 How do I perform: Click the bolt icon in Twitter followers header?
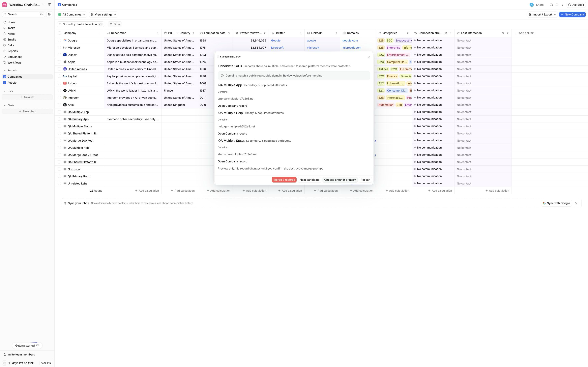click(265, 33)
